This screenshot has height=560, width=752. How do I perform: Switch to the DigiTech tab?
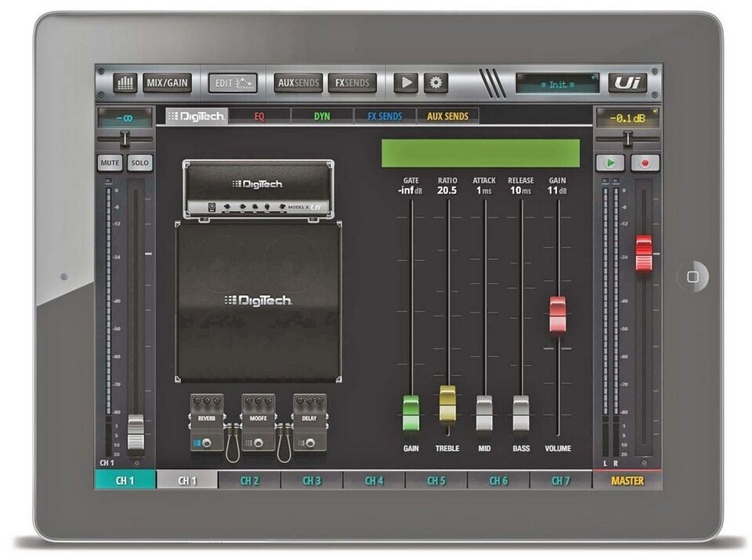[x=197, y=116]
